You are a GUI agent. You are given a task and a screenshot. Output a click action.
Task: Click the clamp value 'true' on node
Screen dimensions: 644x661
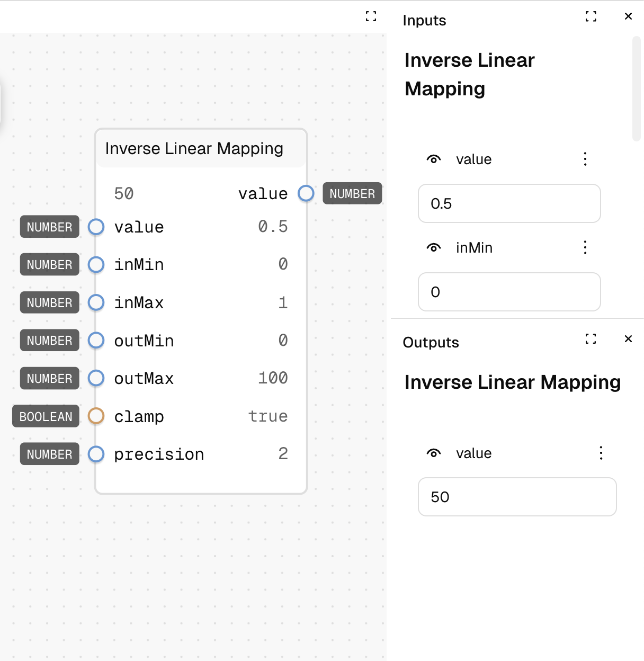(268, 416)
